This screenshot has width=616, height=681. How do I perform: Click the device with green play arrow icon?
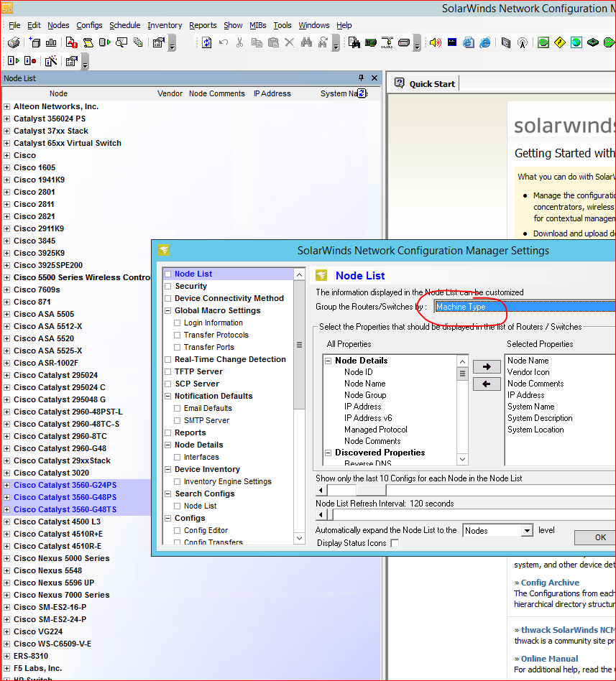105,42
